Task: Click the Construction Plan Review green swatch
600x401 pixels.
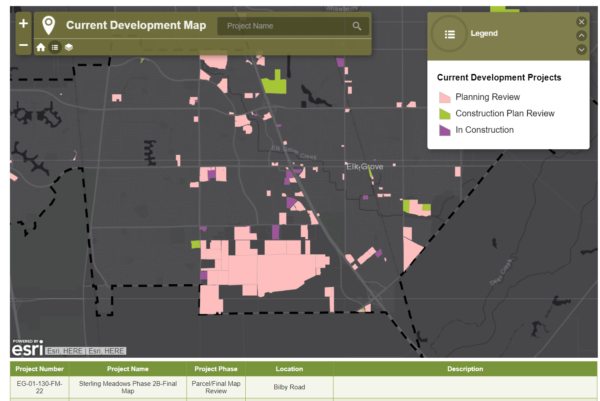Action: click(x=444, y=114)
